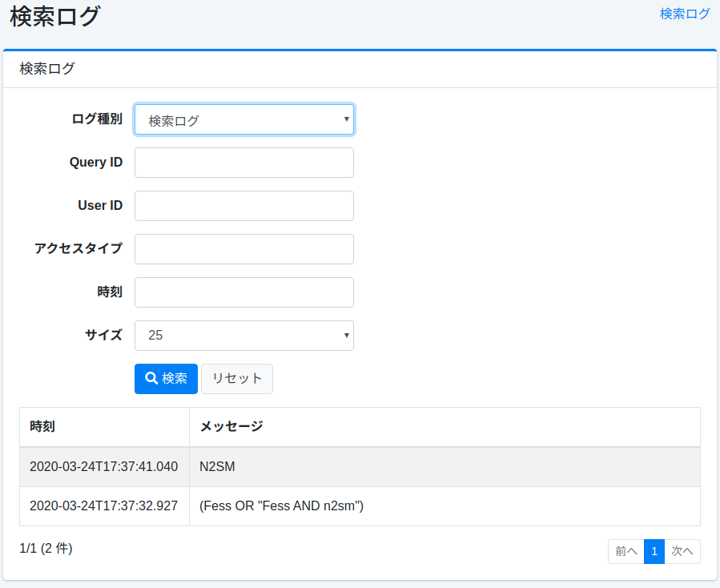Go to the 次へ next page
This screenshot has width=720, height=588.
point(682,551)
